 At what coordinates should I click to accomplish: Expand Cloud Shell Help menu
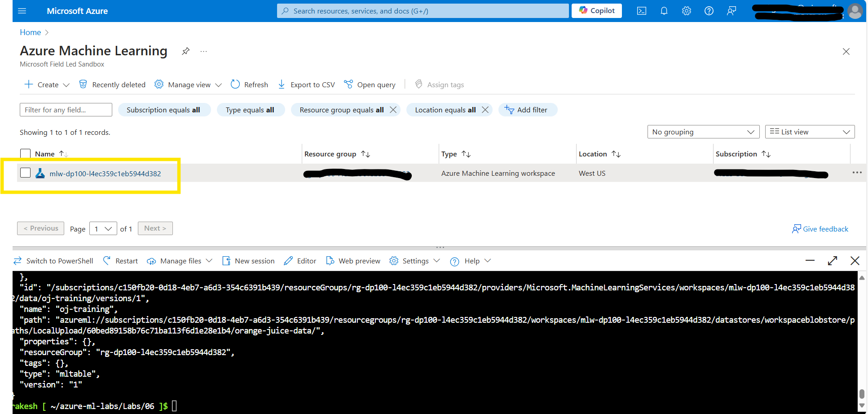coord(471,261)
